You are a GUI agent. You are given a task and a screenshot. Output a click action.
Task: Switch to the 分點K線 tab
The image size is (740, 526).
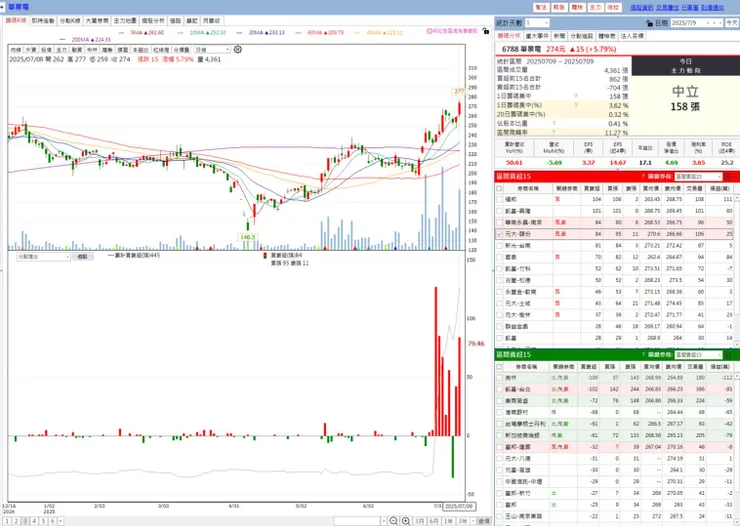pos(70,21)
